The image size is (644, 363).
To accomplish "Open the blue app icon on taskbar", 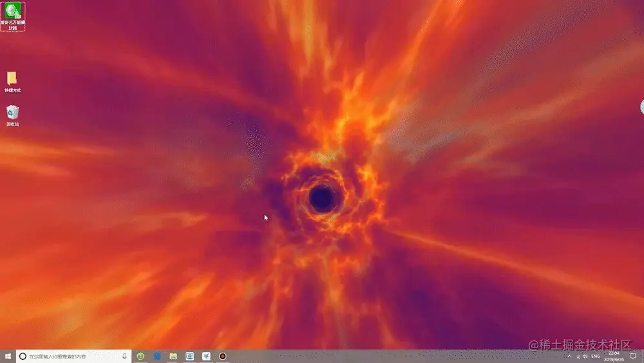I will coord(157,357).
